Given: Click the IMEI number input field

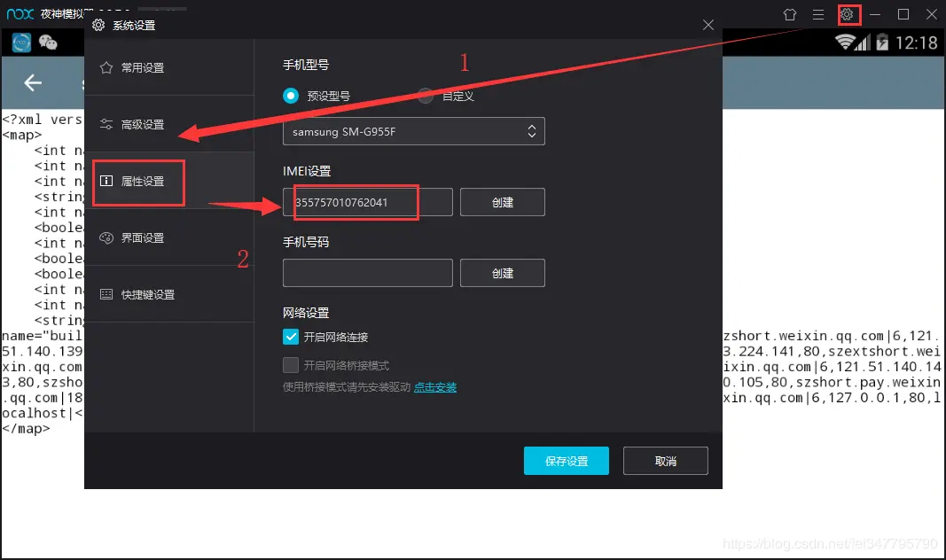Looking at the screenshot, I should coord(352,202).
